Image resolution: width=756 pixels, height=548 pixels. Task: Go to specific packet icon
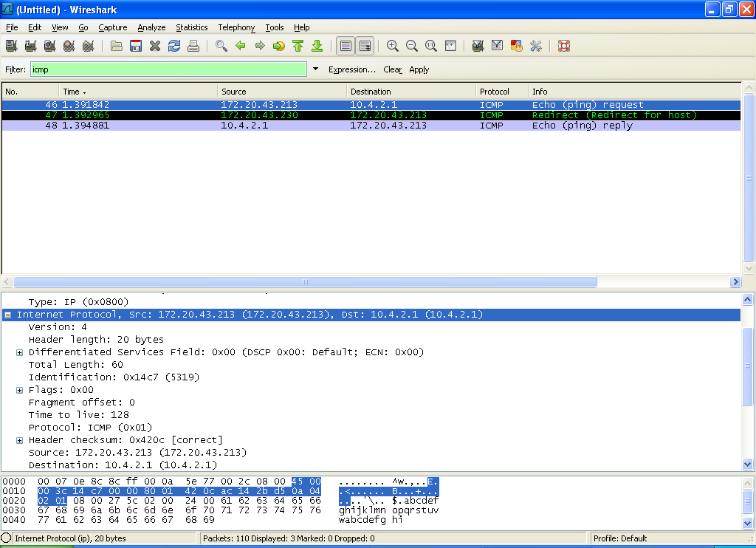click(x=278, y=46)
